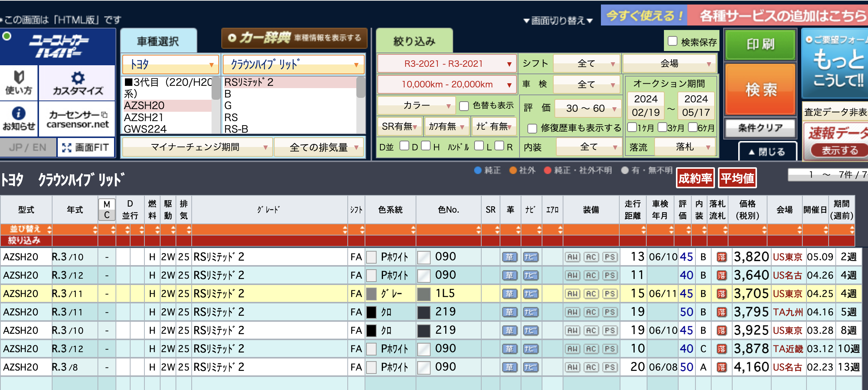Click the ナビ icon in the 3,925 row
This screenshot has height=390, width=868.
[x=530, y=330]
